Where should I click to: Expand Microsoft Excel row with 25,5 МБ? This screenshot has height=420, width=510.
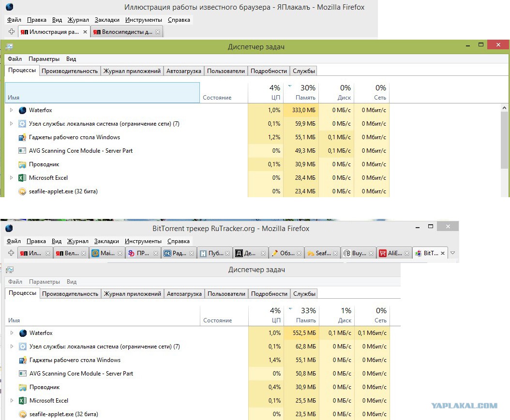(12, 401)
